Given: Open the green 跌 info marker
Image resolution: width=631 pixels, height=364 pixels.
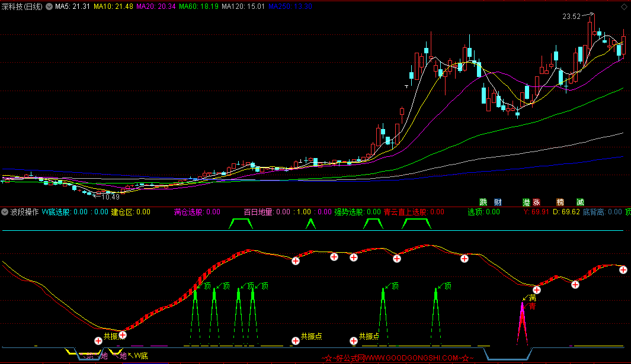Looking at the screenshot, I should click(x=483, y=202).
